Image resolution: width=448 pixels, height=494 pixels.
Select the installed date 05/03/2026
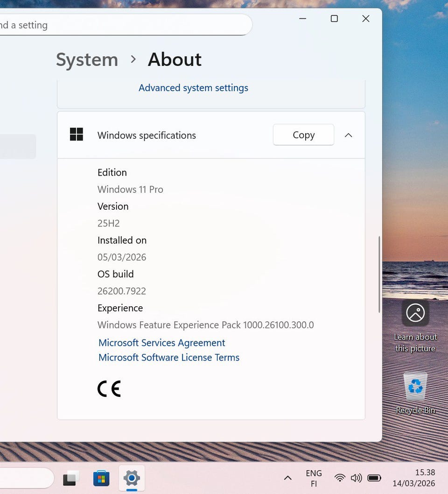pos(122,257)
